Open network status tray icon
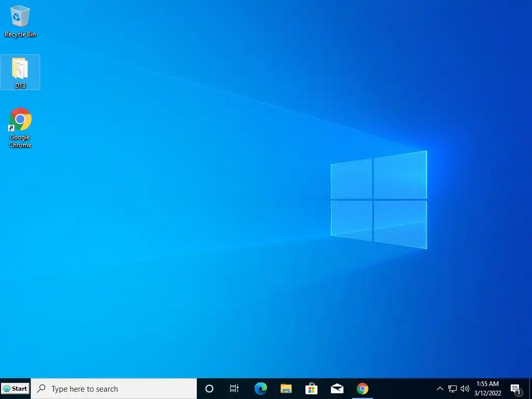The height and width of the screenshot is (399, 532). [453, 389]
